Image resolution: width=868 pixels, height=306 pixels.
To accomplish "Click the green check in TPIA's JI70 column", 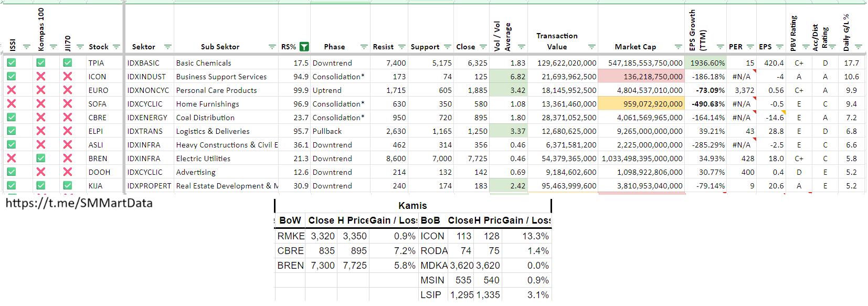I will 67,63.
